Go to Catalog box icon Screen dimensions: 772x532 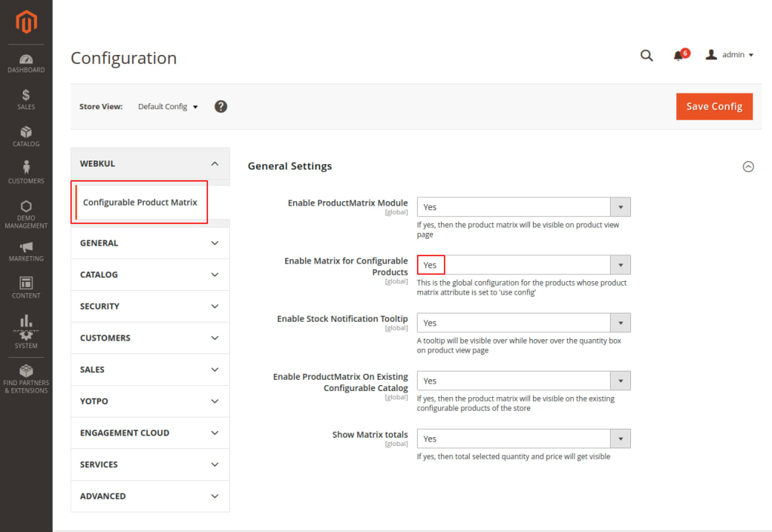[26, 133]
